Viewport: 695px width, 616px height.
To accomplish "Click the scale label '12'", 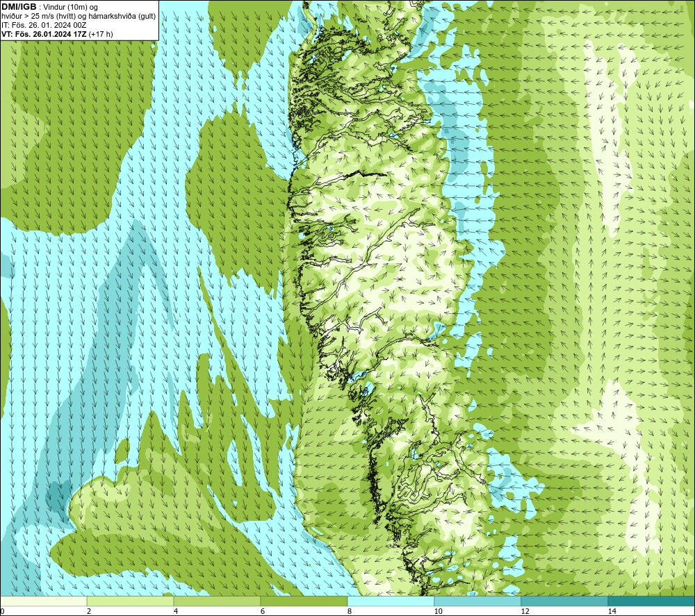I will pos(525,611).
